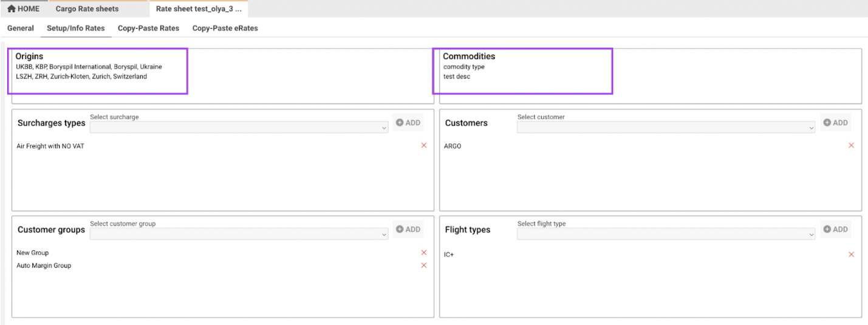Go to the Copy-Paste eRates tab

pyautogui.click(x=225, y=28)
